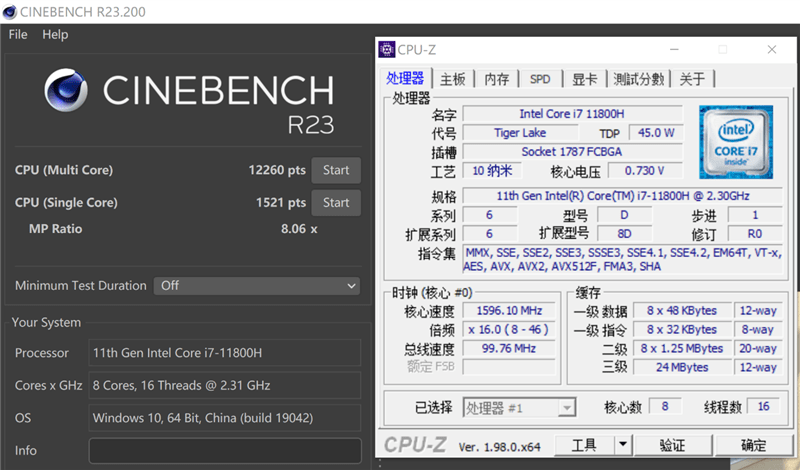Click the 验证 button in CPU-Z
800x470 pixels.
click(x=672, y=446)
